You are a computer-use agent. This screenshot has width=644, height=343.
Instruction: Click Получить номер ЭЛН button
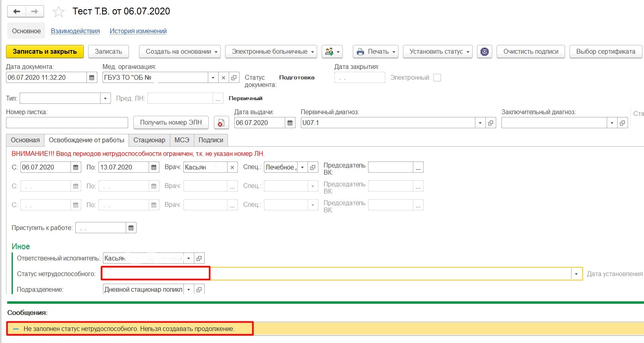click(171, 123)
